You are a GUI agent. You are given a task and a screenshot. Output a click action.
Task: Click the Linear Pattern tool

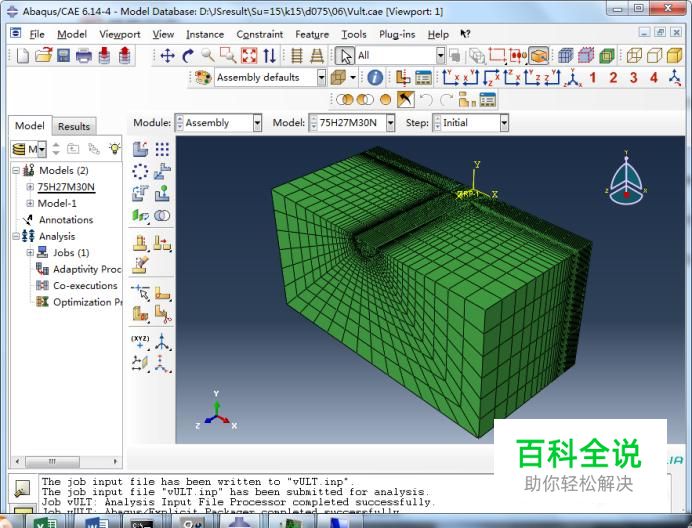point(162,149)
